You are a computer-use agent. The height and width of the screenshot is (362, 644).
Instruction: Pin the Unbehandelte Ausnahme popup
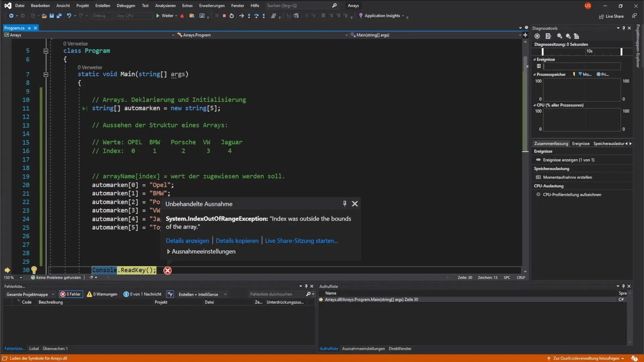click(x=344, y=203)
